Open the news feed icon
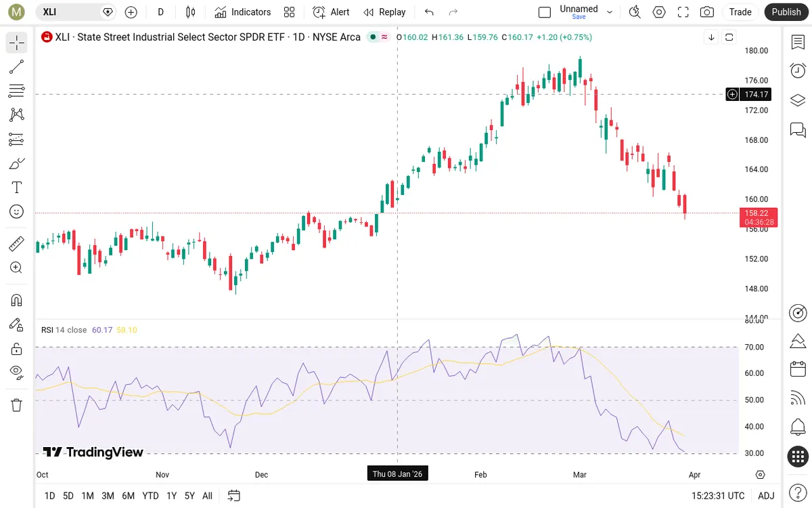 point(798,398)
